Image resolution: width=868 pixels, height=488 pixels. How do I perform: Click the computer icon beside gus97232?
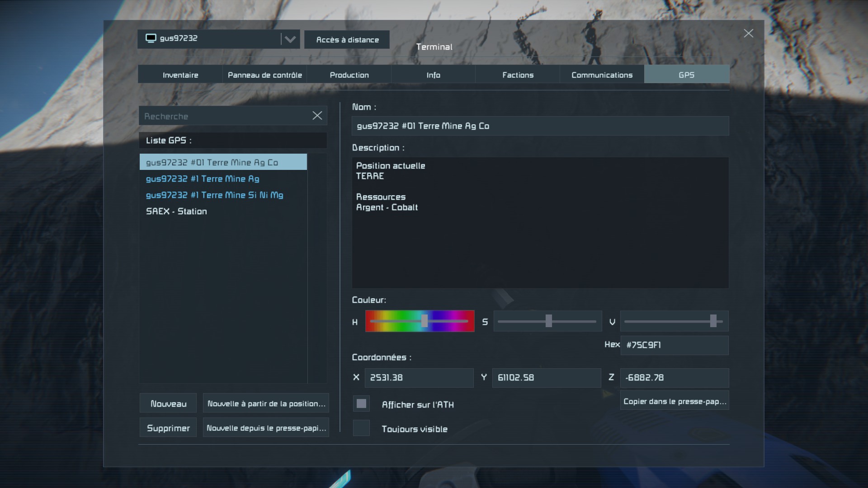[151, 38]
